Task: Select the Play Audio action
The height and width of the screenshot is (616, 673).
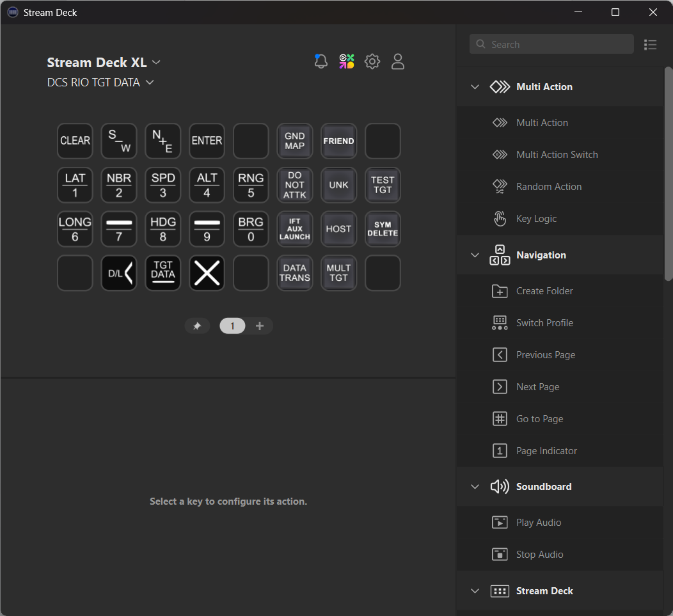Action: (538, 523)
